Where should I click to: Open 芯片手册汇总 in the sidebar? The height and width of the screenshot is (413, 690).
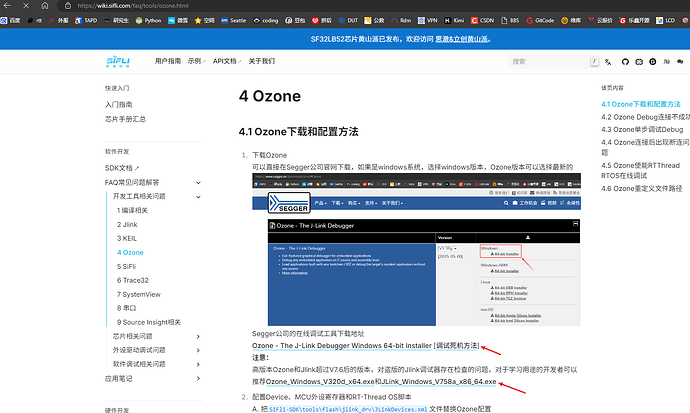(125, 119)
